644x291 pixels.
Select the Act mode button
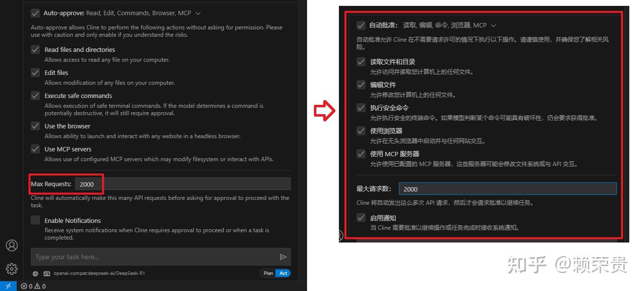[x=283, y=273]
